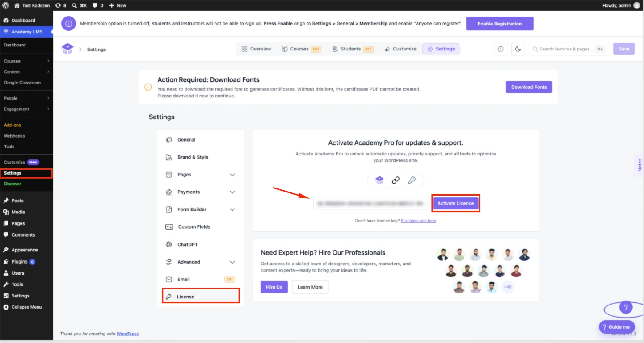Viewport: 644px width, 343px height.
Task: Open the Test Kodezen site home link
Action: 33,5
